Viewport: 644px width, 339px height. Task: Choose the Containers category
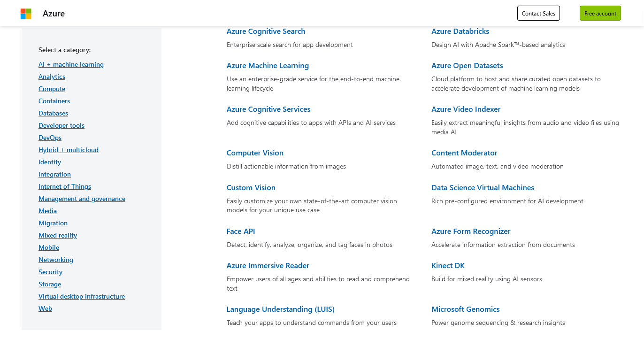click(54, 101)
